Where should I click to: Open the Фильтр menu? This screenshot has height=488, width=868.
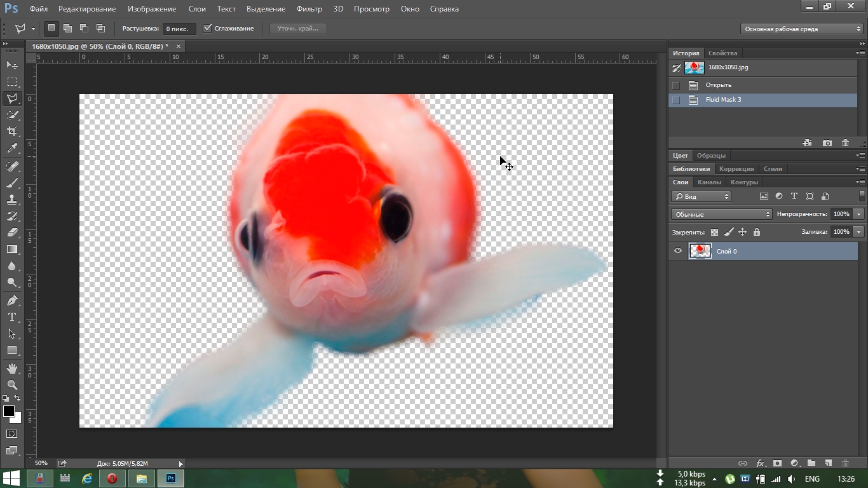tap(309, 9)
